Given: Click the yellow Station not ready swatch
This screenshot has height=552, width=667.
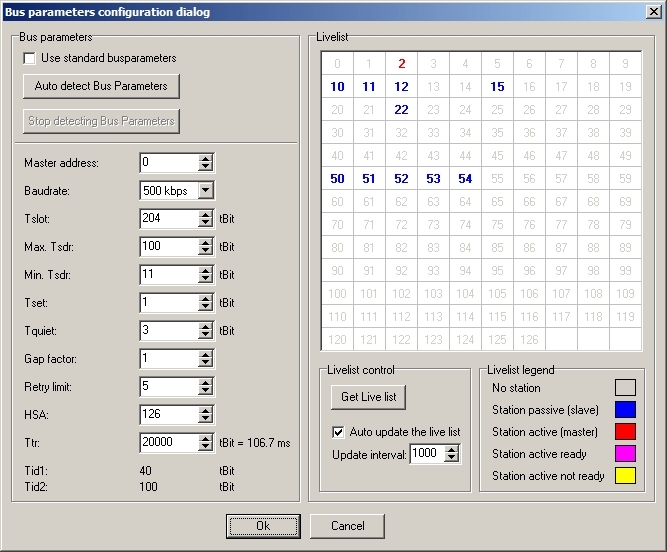Looking at the screenshot, I should coord(623,476).
